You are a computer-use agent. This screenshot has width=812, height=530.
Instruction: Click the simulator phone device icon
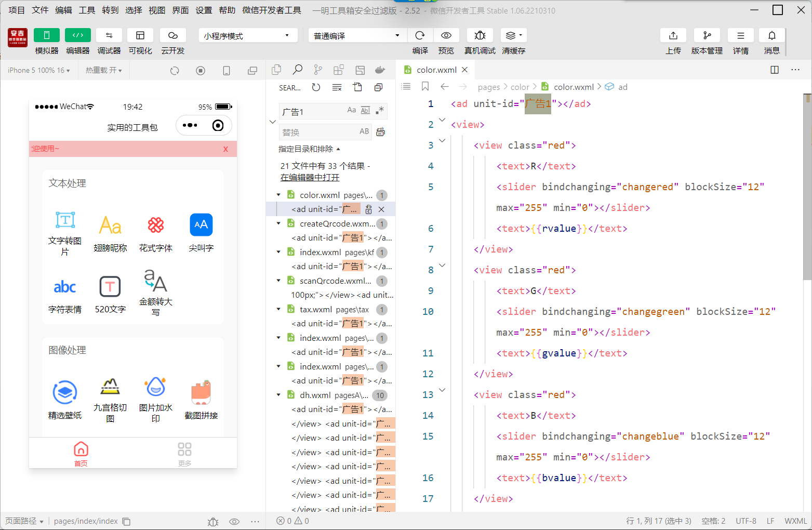click(x=227, y=71)
